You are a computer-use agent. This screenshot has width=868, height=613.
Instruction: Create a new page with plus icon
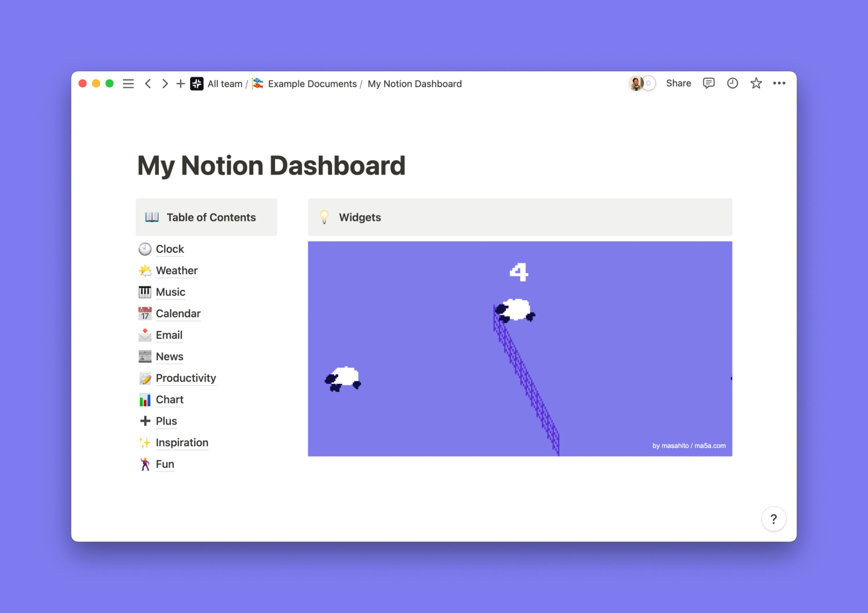tap(181, 84)
